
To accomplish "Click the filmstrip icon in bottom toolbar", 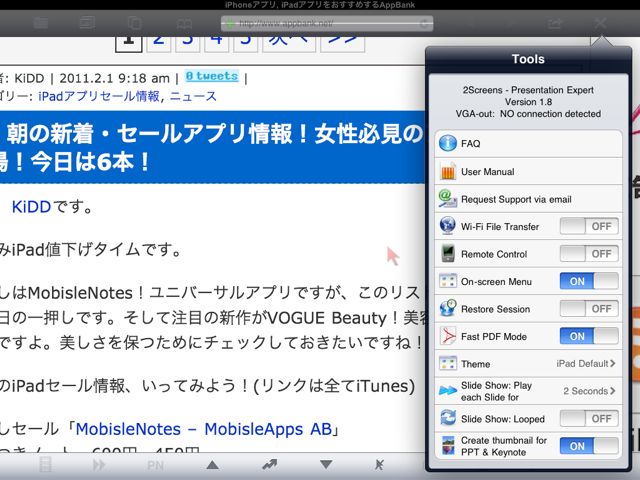I will 45,464.
